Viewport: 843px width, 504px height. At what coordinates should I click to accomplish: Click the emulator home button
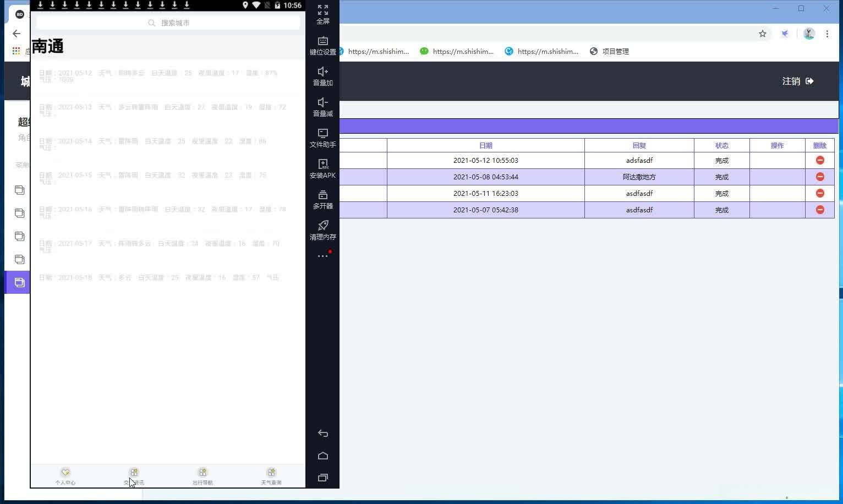[323, 456]
